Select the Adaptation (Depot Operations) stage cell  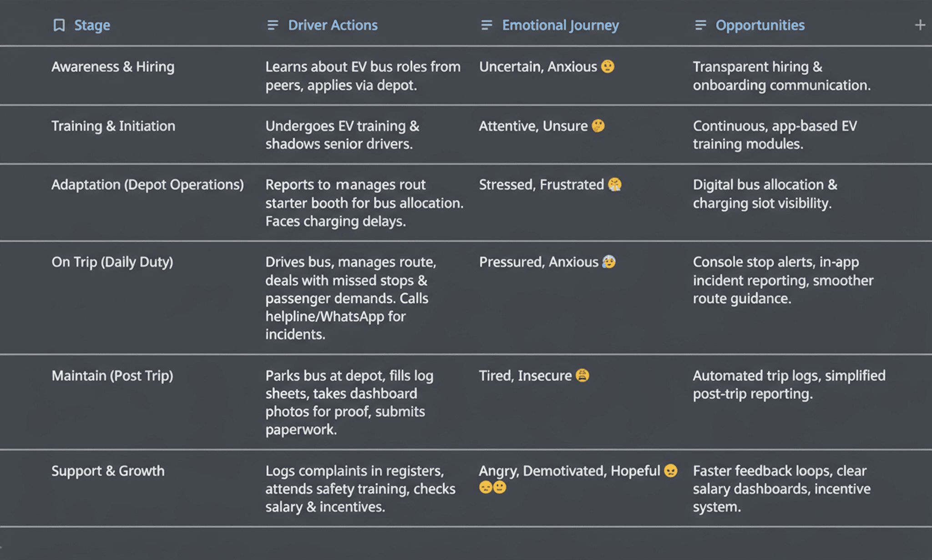tap(147, 185)
